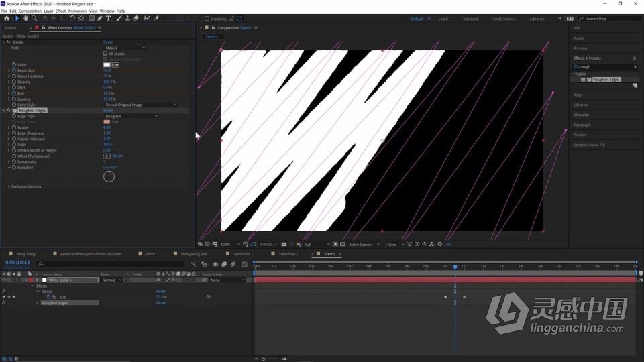Screen dimensions: 644x362
Task: Click the Home icon in the toolbar
Action: pyautogui.click(x=7, y=19)
